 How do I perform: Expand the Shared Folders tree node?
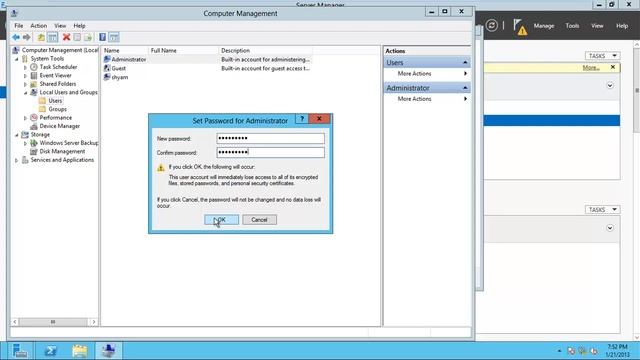[x=25, y=84]
